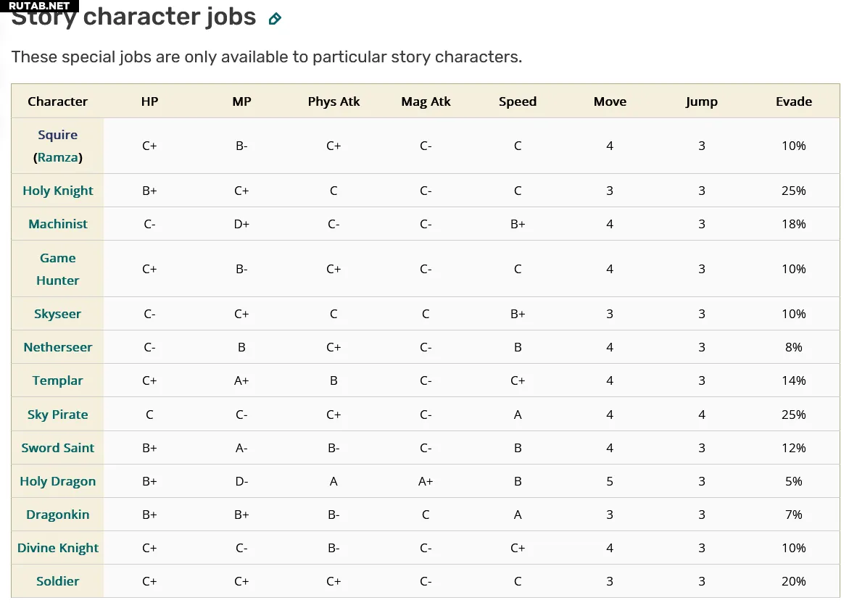
Task: Open the Skyseer job page
Action: click(x=58, y=314)
